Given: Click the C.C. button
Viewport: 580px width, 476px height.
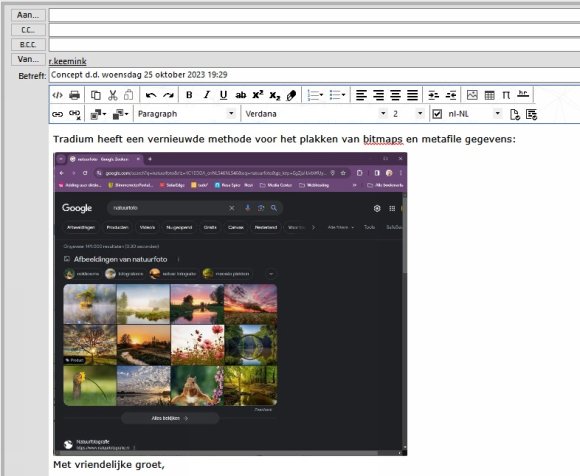Looking at the screenshot, I should [28, 30].
